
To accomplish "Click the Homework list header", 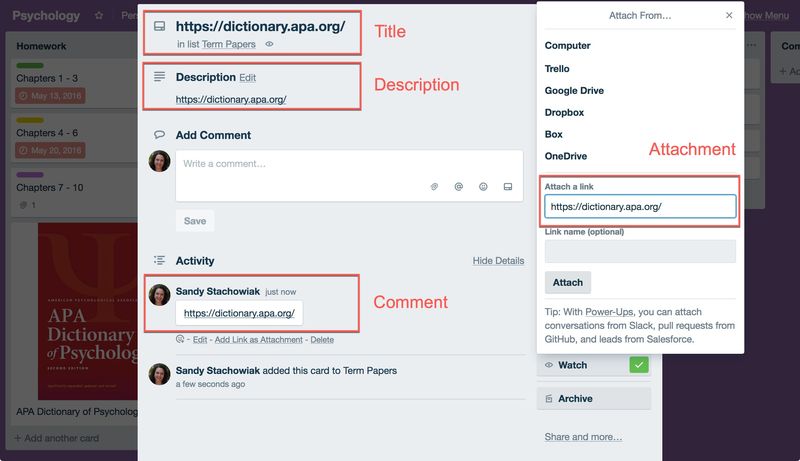I will (x=41, y=46).
